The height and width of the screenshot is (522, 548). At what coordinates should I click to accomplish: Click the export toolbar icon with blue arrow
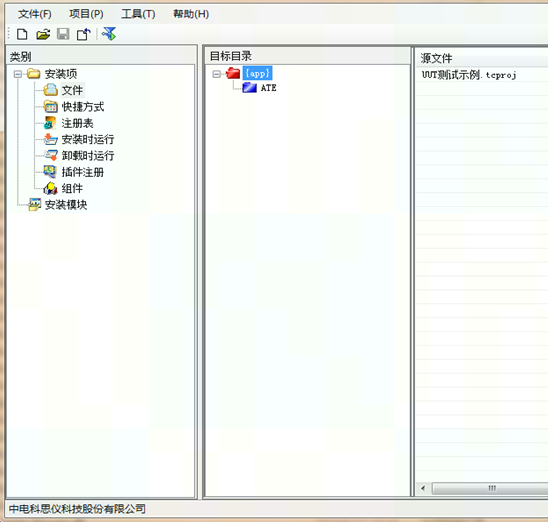pyautogui.click(x=84, y=34)
